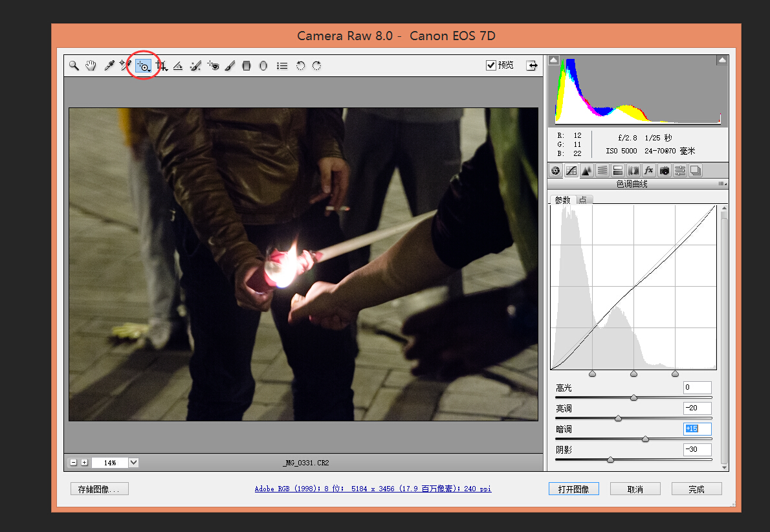Image resolution: width=770 pixels, height=532 pixels.
Task: Select the Crop tool
Action: click(x=161, y=65)
